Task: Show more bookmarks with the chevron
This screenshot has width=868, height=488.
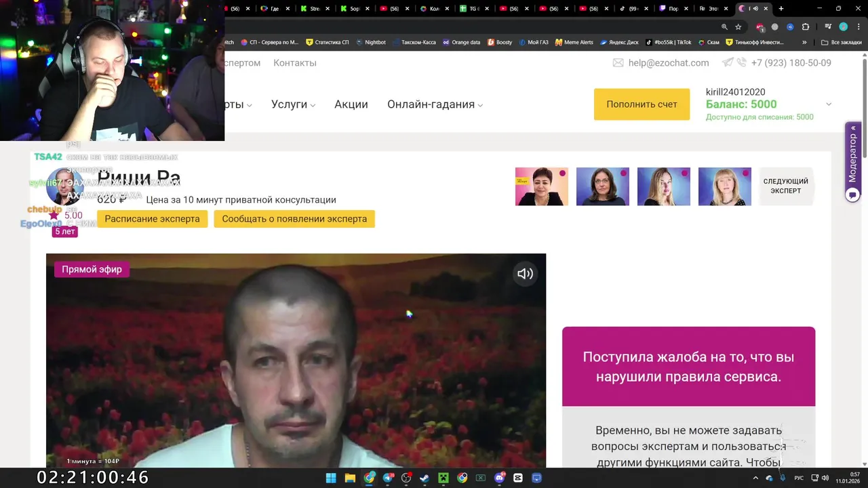Action: click(x=804, y=42)
